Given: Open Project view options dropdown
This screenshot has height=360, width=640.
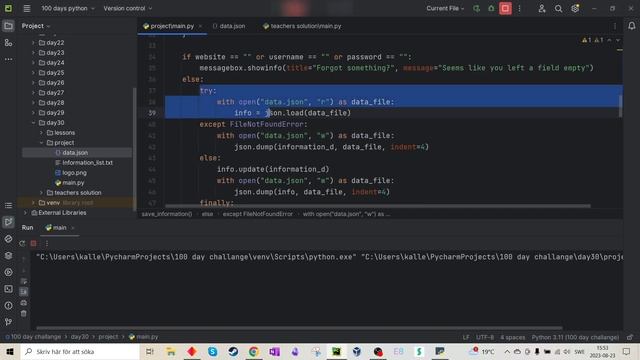Looking at the screenshot, I should (36, 26).
